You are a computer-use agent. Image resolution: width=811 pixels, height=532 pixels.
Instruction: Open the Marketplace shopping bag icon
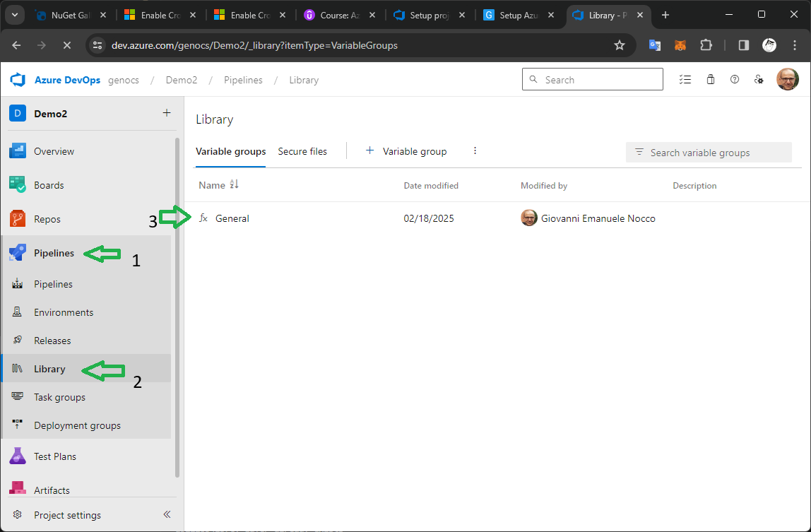[711, 80]
